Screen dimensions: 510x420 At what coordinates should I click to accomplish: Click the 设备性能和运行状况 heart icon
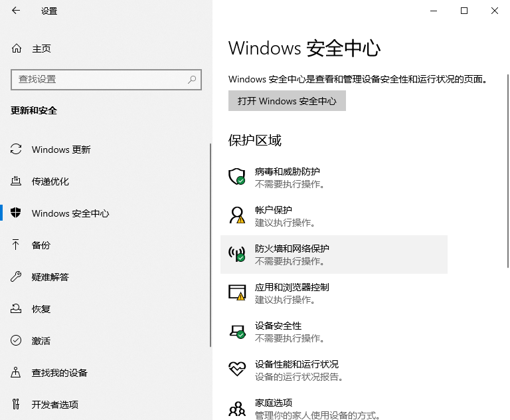coord(237,369)
